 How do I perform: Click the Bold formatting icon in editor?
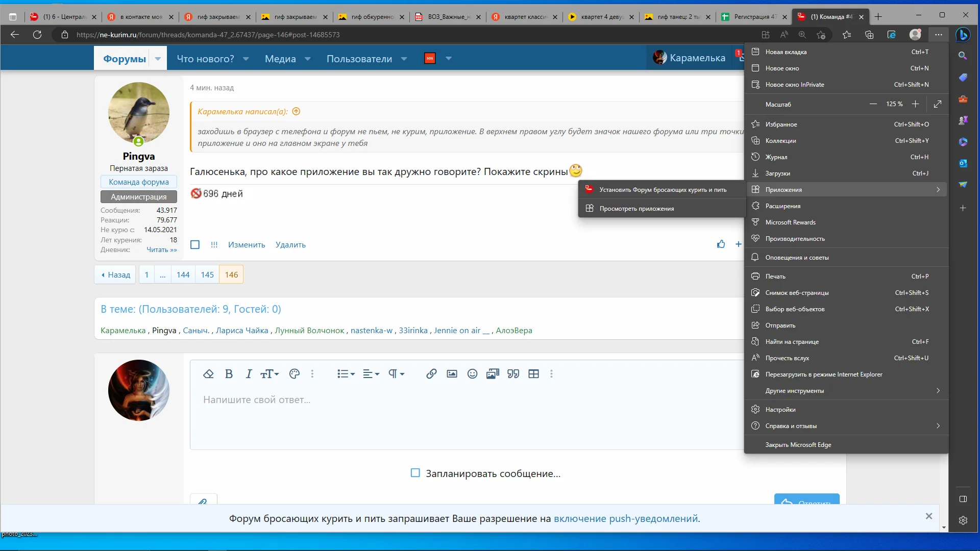point(229,374)
